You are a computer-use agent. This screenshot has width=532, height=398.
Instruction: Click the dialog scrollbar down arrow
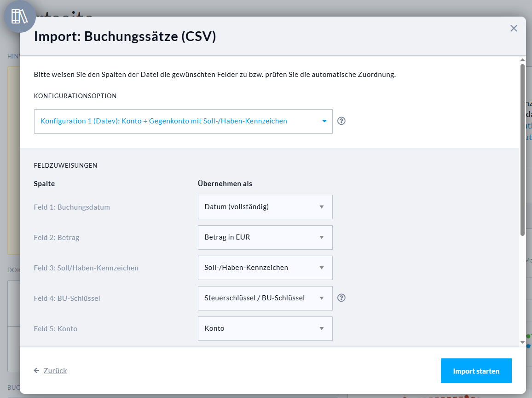coord(522,342)
